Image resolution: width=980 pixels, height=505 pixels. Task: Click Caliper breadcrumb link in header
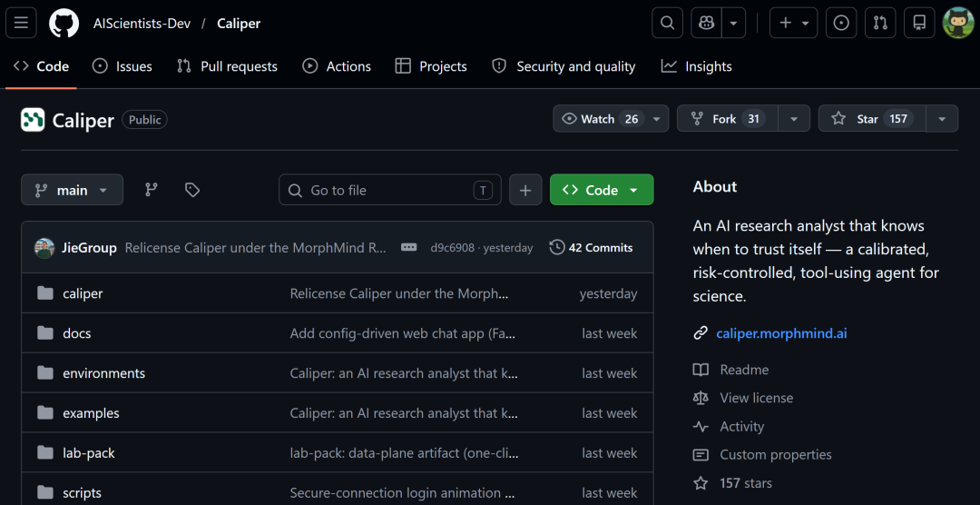pos(239,24)
